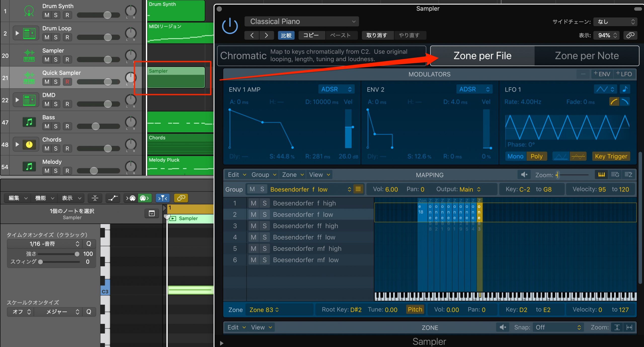Open the Mapping View menu
Viewport: 644px width, 347px height.
pyautogui.click(x=319, y=175)
